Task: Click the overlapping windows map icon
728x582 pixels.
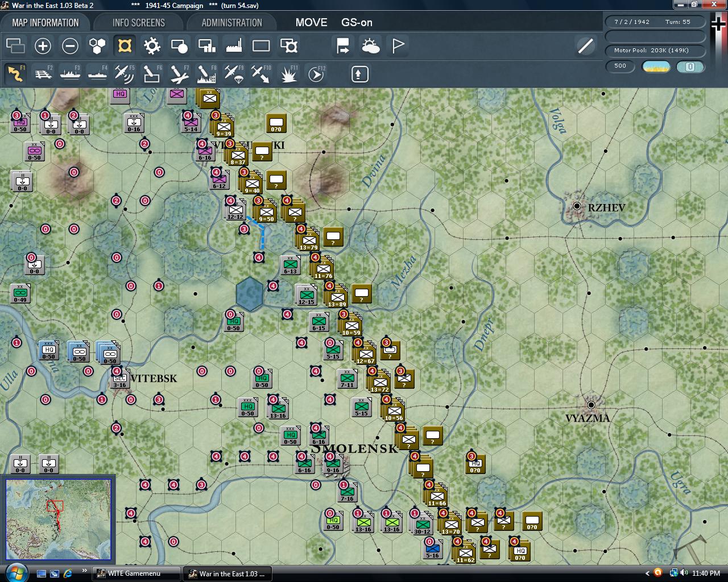Action: click(15, 46)
